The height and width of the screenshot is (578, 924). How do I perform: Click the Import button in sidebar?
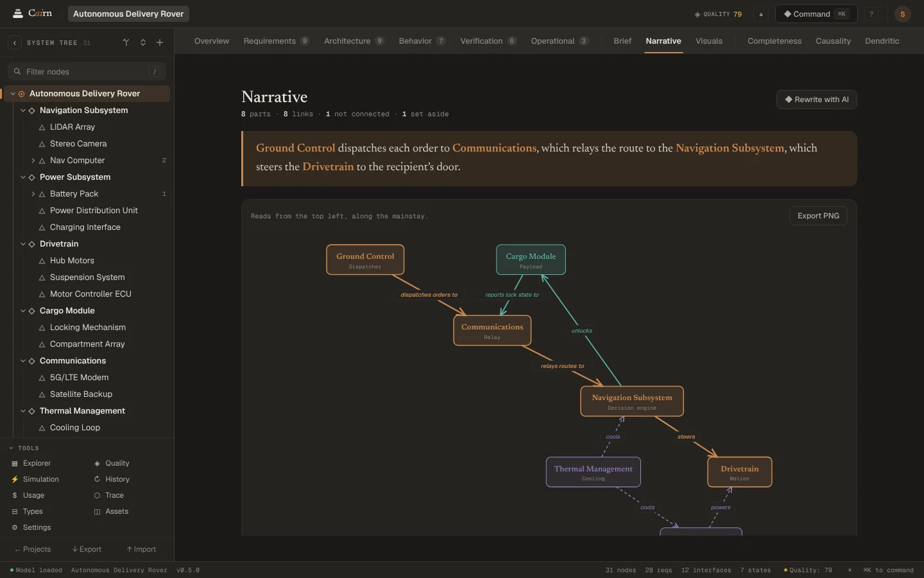pos(141,549)
